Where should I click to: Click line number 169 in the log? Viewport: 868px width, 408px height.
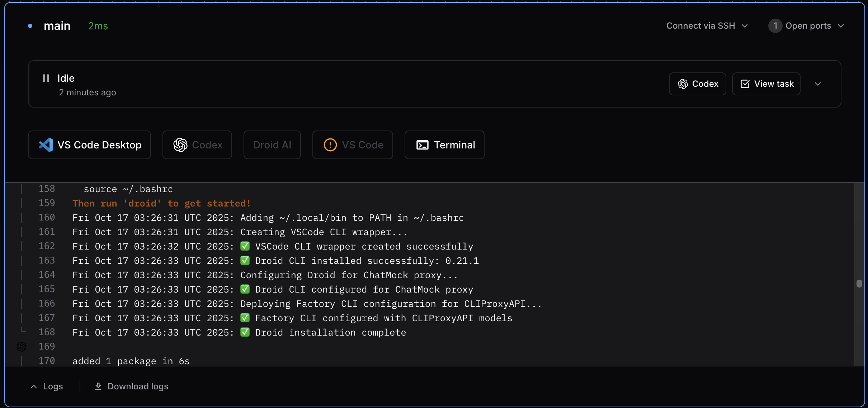[x=47, y=346]
